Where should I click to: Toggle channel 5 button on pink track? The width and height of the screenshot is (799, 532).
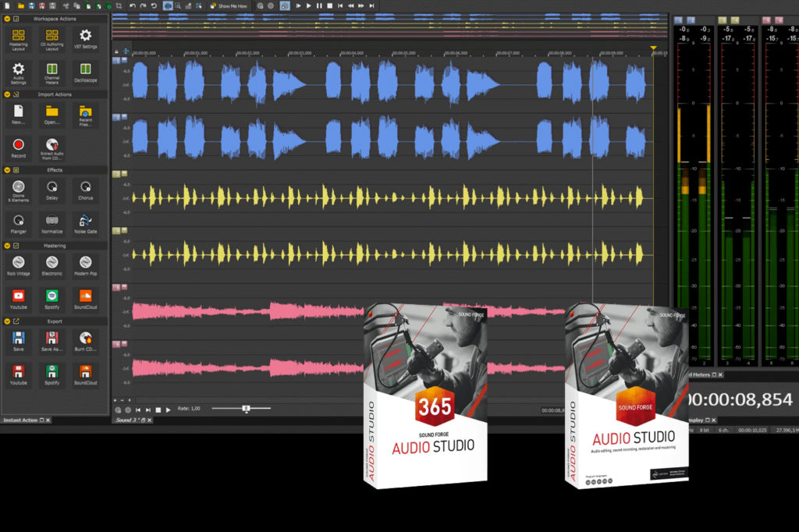(x=116, y=287)
